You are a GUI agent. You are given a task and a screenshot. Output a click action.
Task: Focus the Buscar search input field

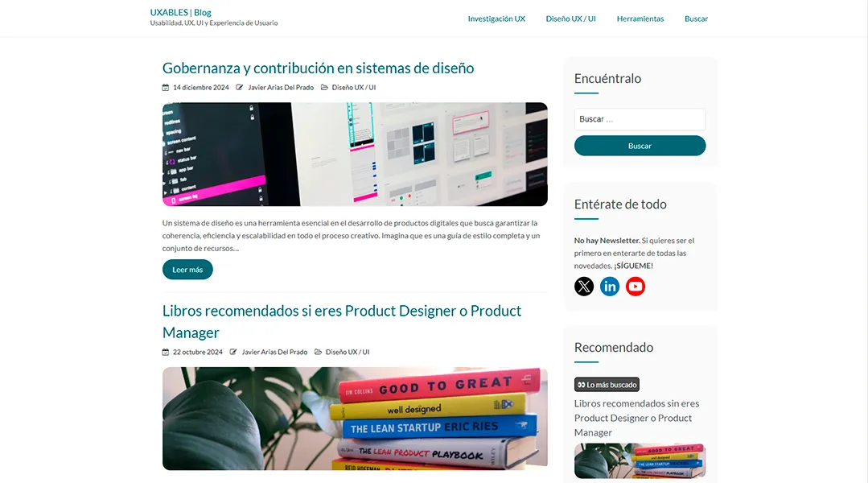[640, 119]
